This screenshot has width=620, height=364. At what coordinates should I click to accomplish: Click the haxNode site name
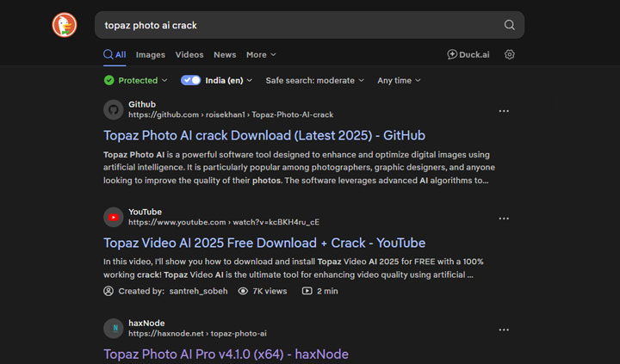146,323
